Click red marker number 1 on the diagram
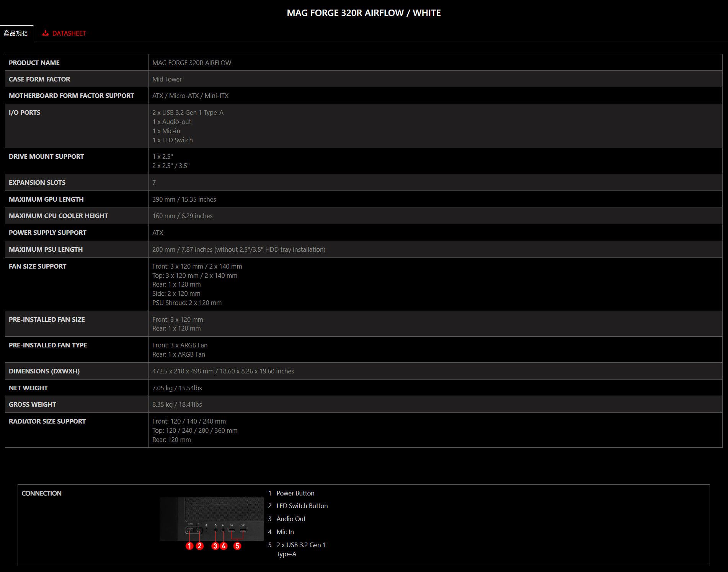The width and height of the screenshot is (728, 572). [189, 546]
